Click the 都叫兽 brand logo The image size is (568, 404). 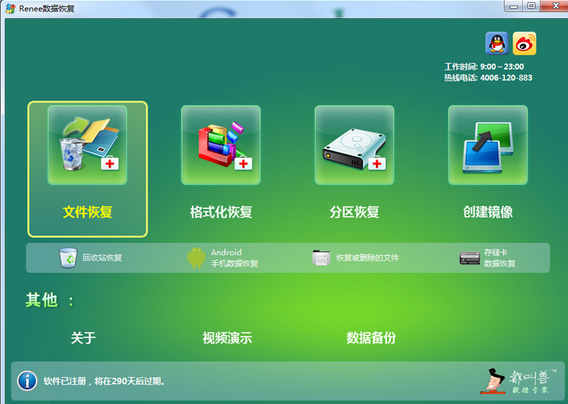pyautogui.click(x=517, y=381)
